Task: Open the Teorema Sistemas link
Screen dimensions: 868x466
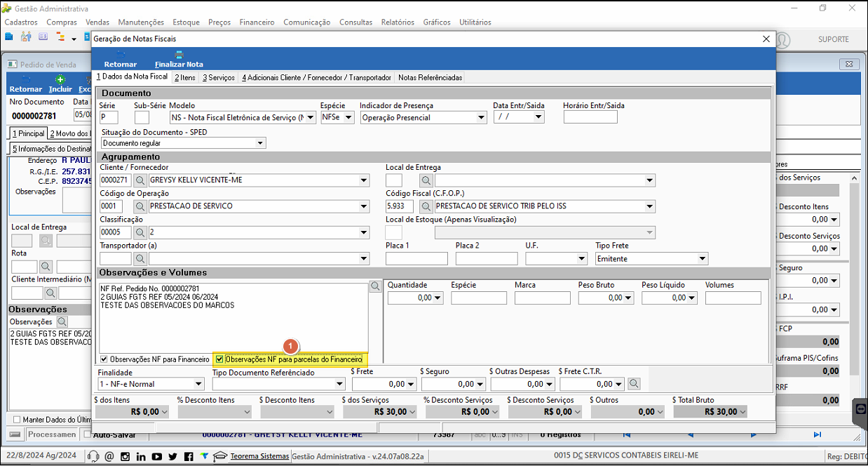Action: tap(259, 456)
